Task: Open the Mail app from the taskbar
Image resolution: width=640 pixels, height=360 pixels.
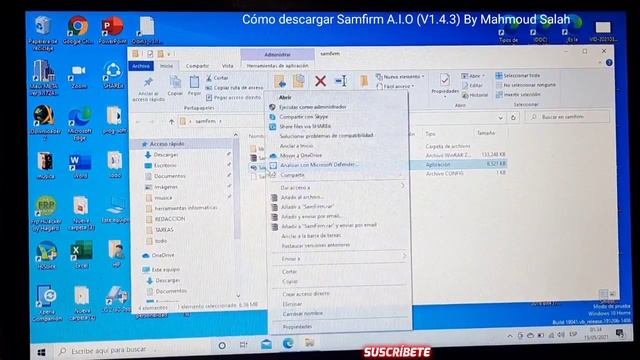Action: pyautogui.click(x=266, y=344)
